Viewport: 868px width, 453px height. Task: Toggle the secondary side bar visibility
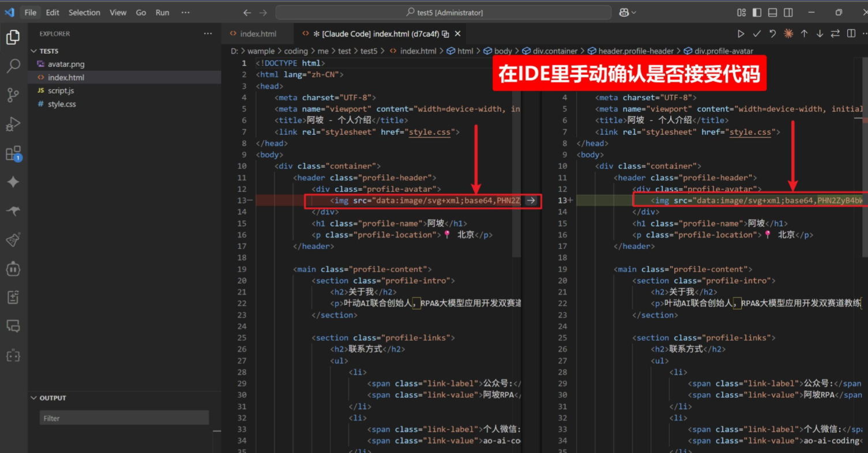click(788, 12)
